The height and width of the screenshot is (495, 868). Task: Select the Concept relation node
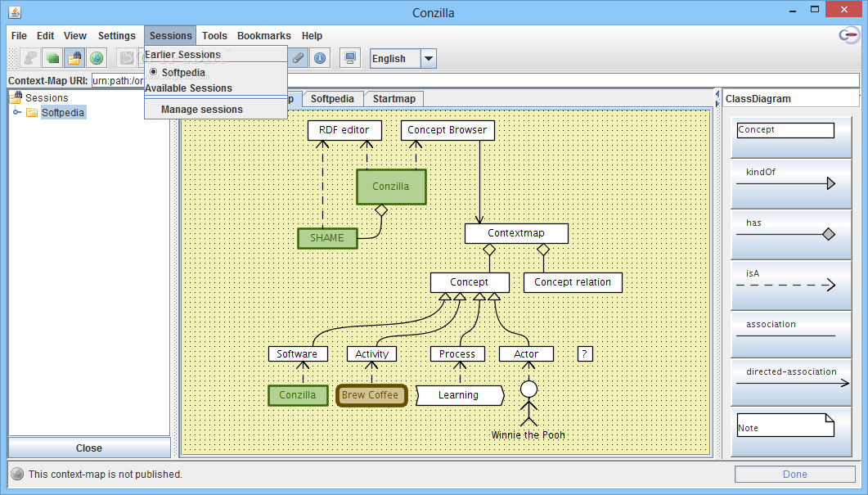pos(573,281)
